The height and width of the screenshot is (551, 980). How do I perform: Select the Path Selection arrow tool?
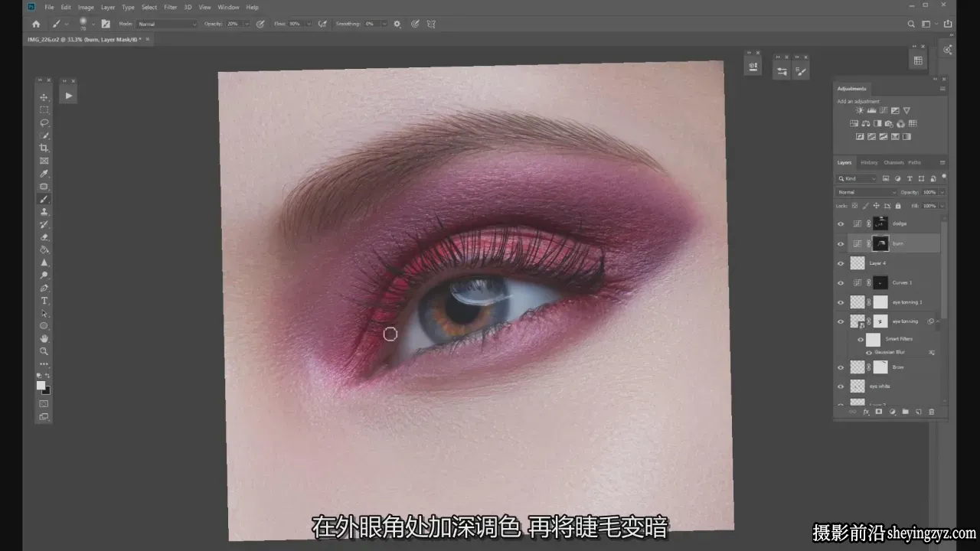[44, 313]
